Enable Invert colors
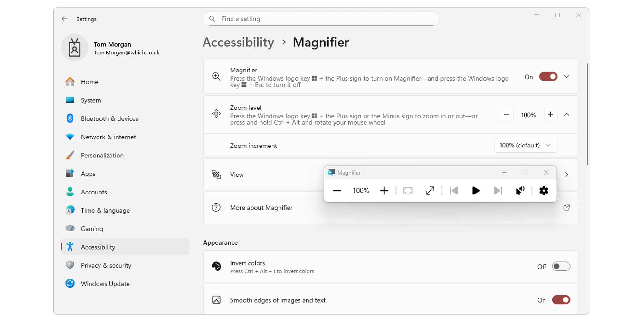 click(x=561, y=266)
